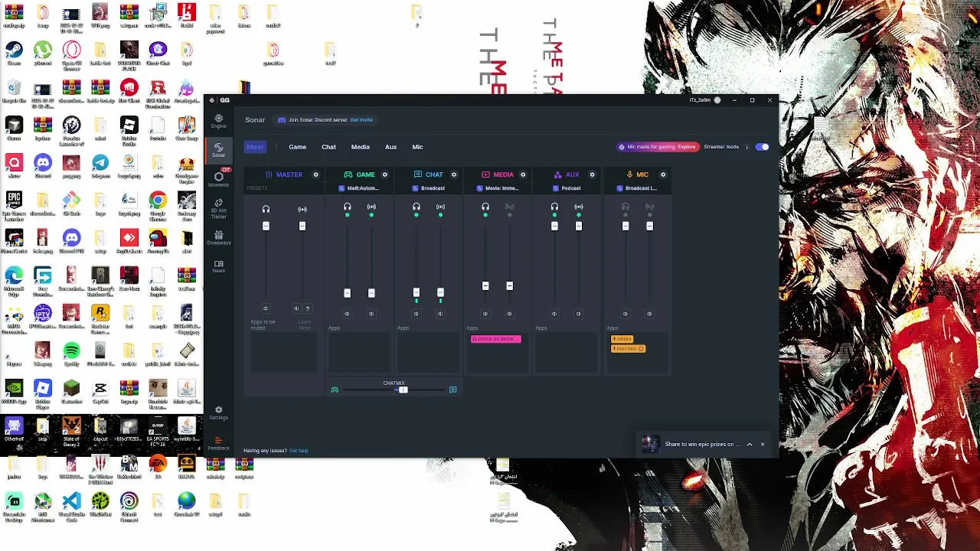Enable MEDIA channel broadcast routing icon
Viewport: 980px width, 551px height.
509,207
